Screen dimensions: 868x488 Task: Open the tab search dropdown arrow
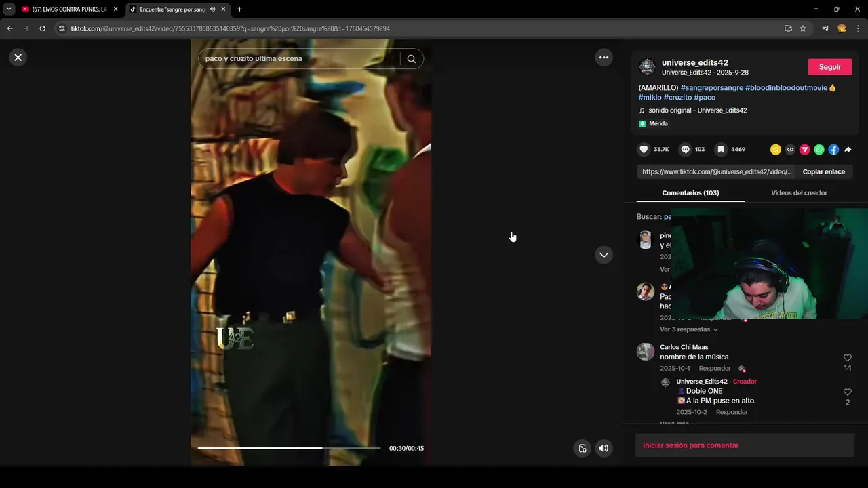[9, 9]
